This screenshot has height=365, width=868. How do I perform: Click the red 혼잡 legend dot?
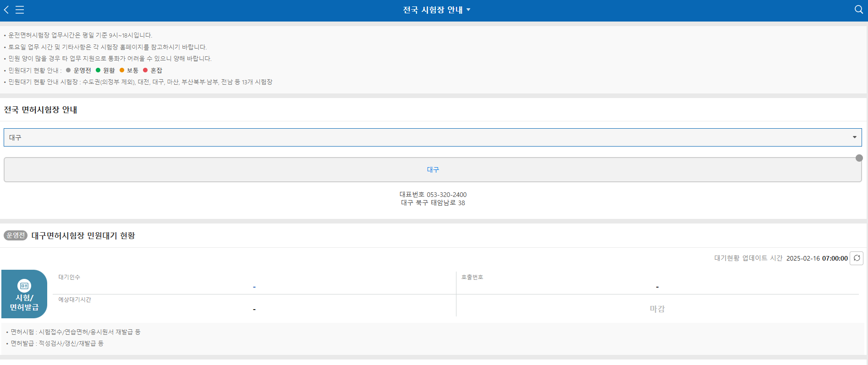coord(145,70)
